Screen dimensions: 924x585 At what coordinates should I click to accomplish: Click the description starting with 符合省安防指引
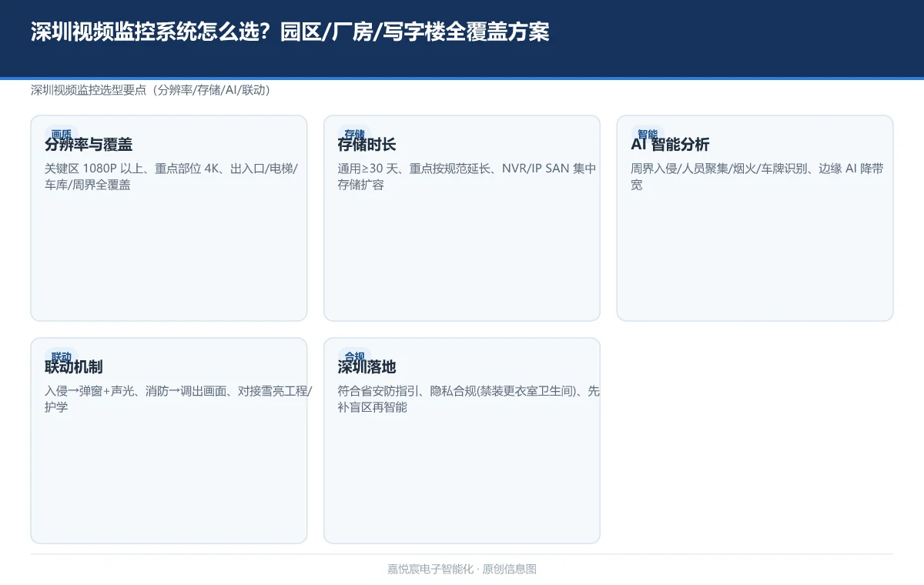pos(469,399)
